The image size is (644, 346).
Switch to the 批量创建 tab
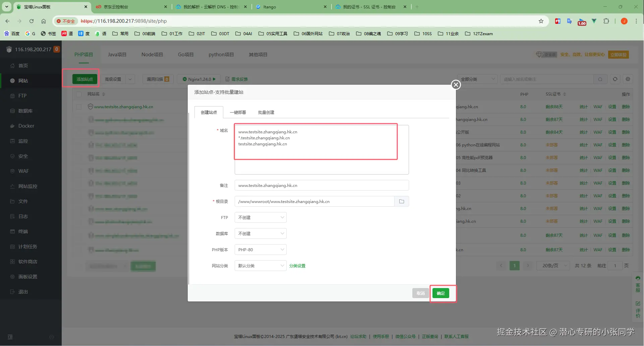266,113
